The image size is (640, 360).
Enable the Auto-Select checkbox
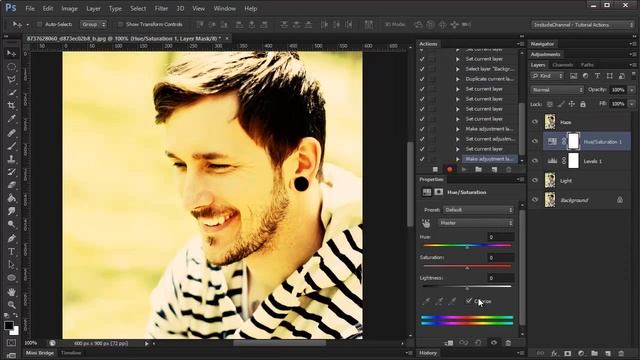tap(40, 24)
